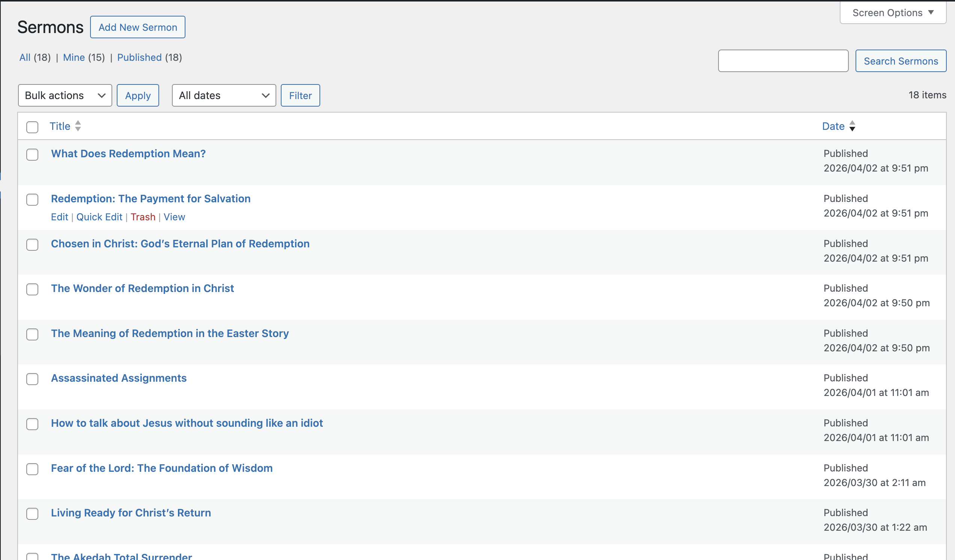Switch to the Published (18) filter view
The width and height of the screenshot is (955, 560).
pyautogui.click(x=139, y=57)
